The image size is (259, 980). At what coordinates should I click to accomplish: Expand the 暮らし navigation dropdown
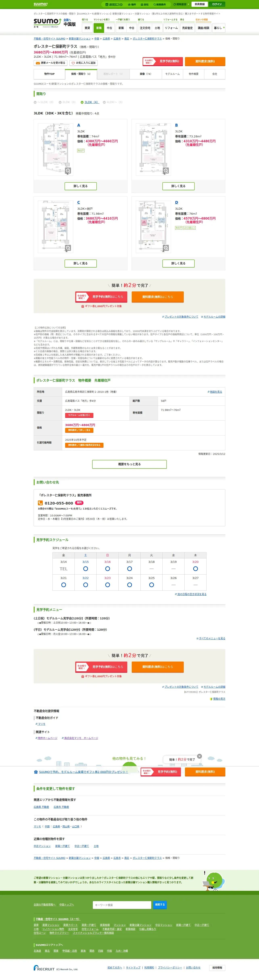(219, 28)
